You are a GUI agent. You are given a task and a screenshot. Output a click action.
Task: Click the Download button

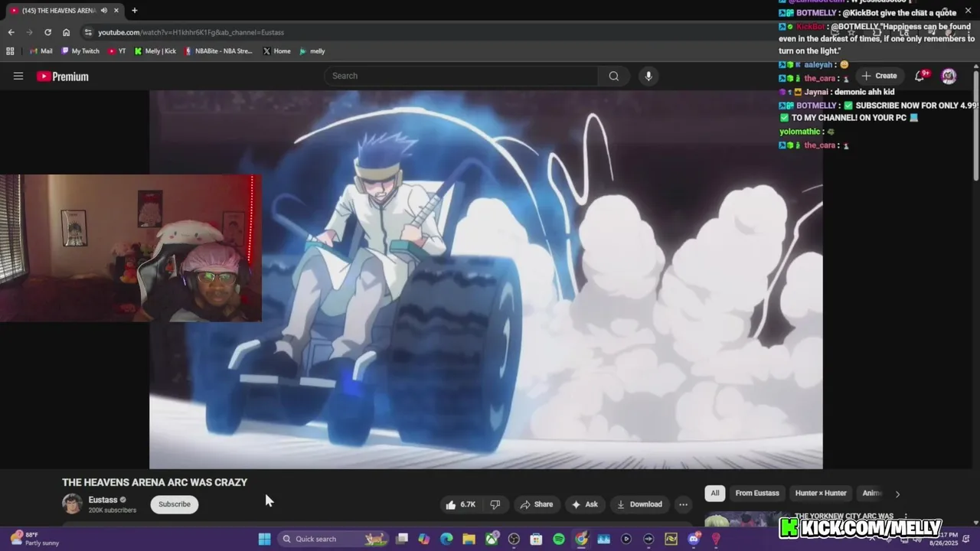[639, 504]
